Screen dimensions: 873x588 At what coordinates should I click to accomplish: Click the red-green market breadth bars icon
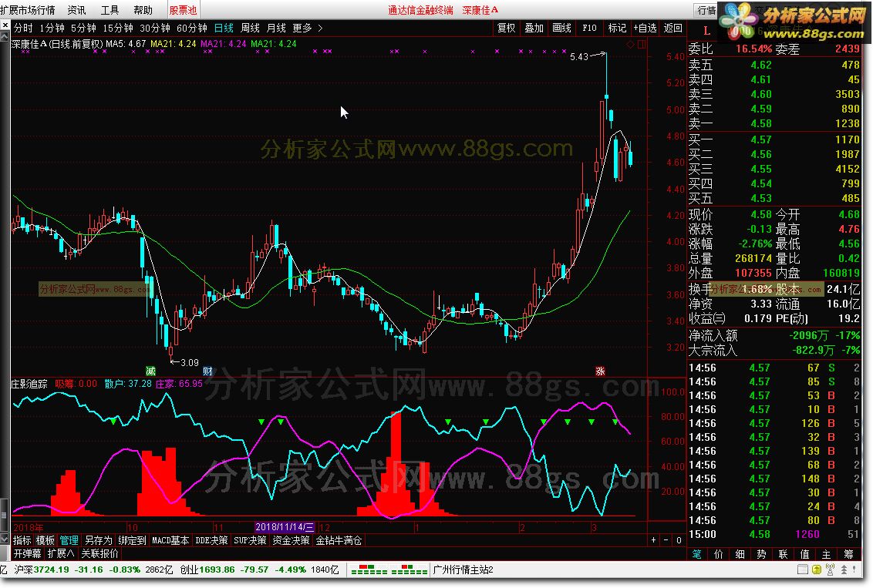pos(389,570)
